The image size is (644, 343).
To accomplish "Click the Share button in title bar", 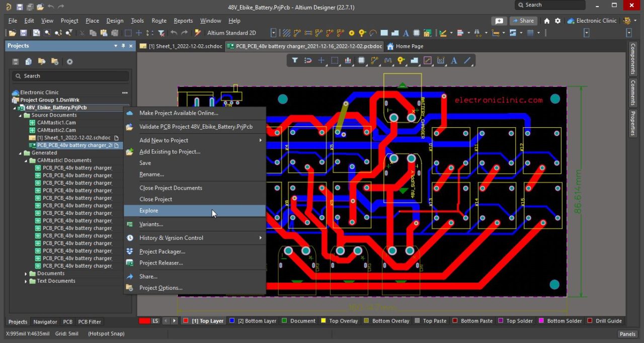I will (523, 21).
